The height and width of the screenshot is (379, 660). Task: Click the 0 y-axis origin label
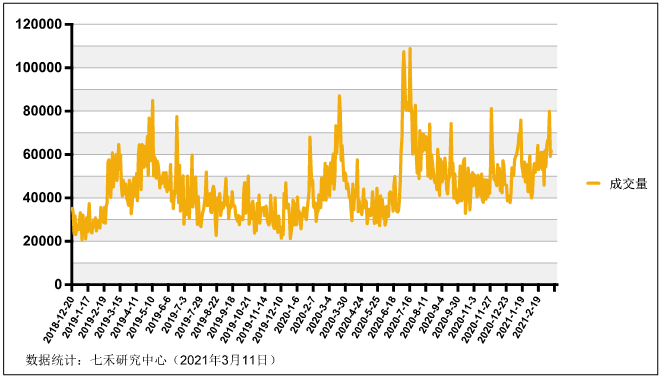tap(58, 285)
